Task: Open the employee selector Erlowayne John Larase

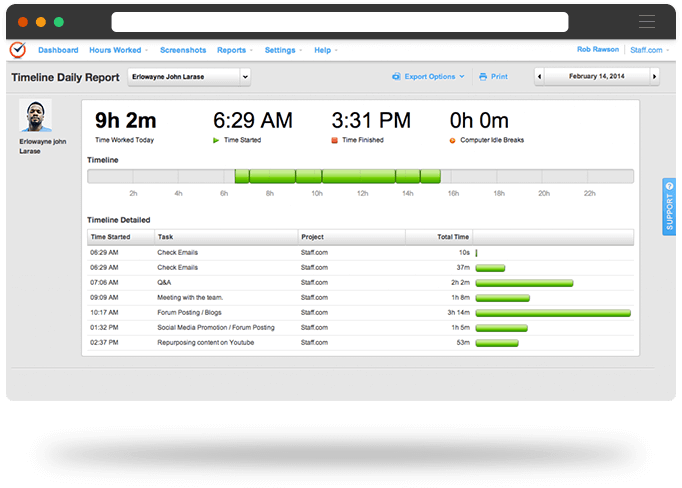Action: (x=189, y=76)
